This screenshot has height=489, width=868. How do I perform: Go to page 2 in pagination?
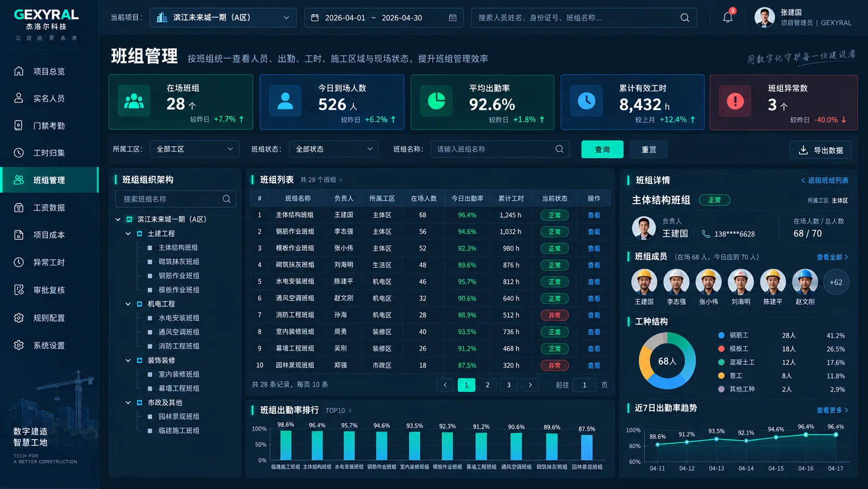(x=487, y=385)
